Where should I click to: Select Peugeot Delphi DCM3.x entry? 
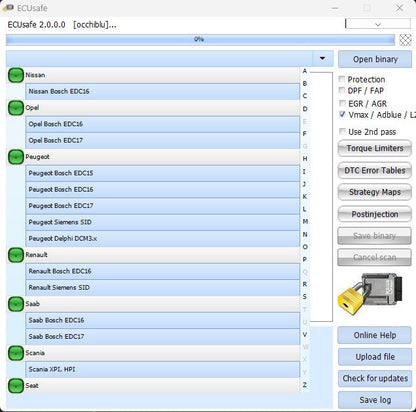162,238
